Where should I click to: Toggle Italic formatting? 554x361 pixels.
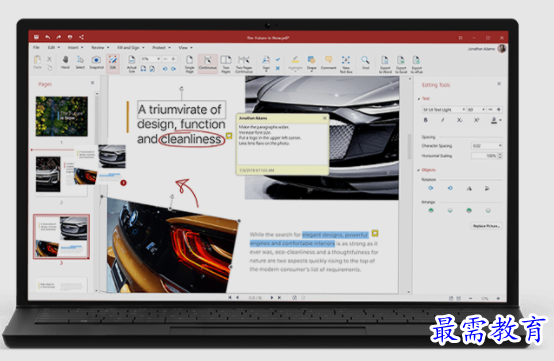(442, 120)
